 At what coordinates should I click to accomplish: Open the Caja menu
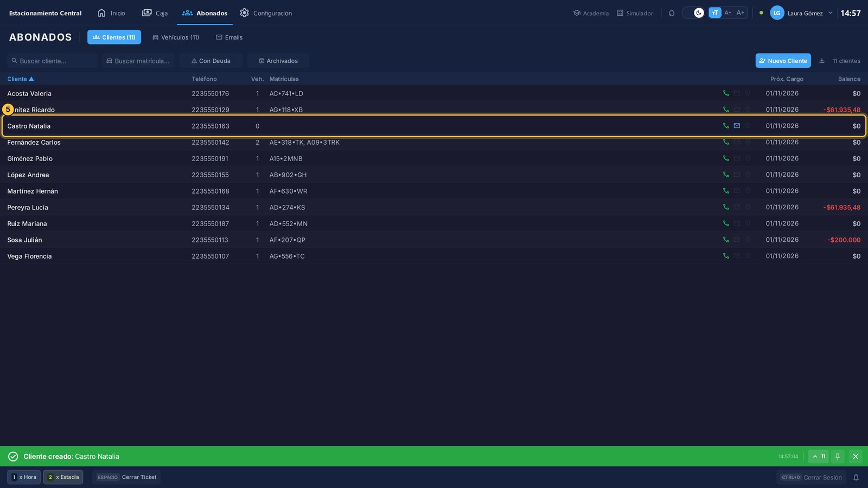[x=155, y=13]
